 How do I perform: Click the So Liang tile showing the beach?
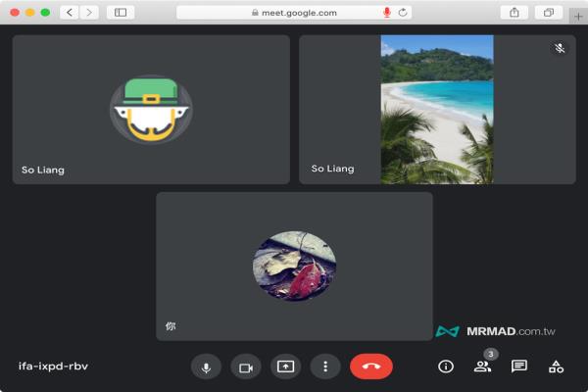(x=437, y=110)
